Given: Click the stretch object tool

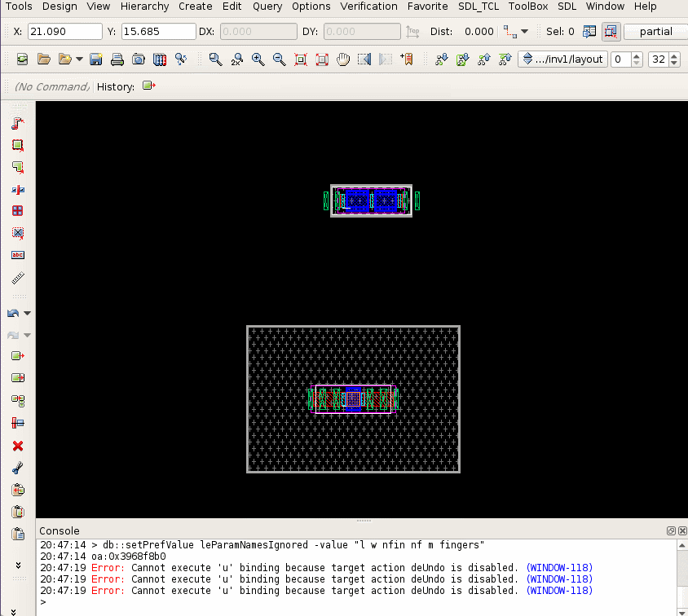Looking at the screenshot, I should click(x=18, y=377).
